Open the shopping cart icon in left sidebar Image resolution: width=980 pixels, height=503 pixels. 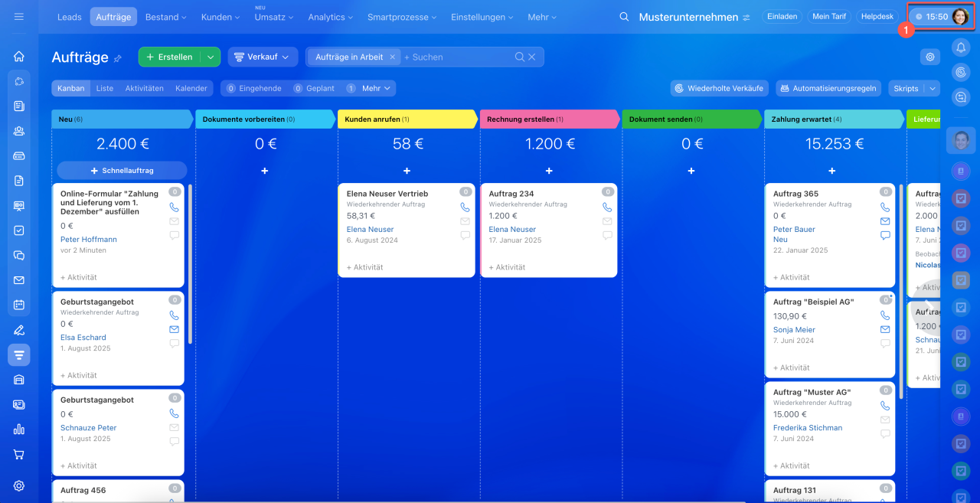[x=19, y=454]
